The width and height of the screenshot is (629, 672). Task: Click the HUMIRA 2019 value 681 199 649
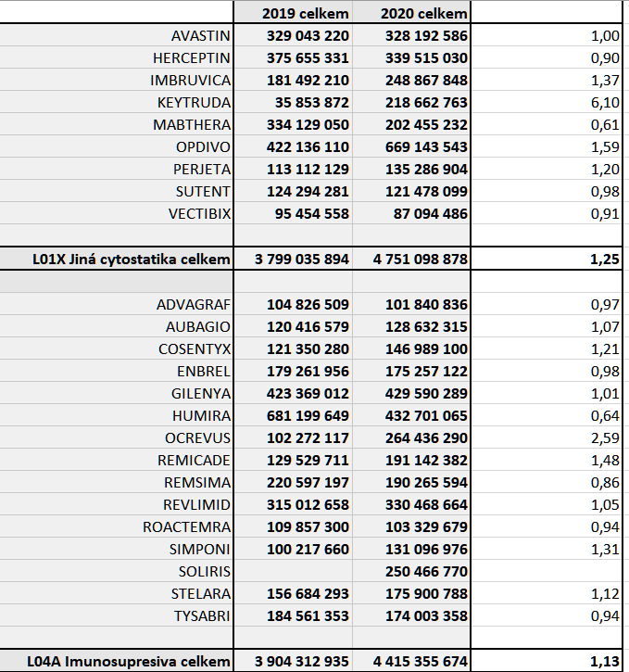point(293,416)
